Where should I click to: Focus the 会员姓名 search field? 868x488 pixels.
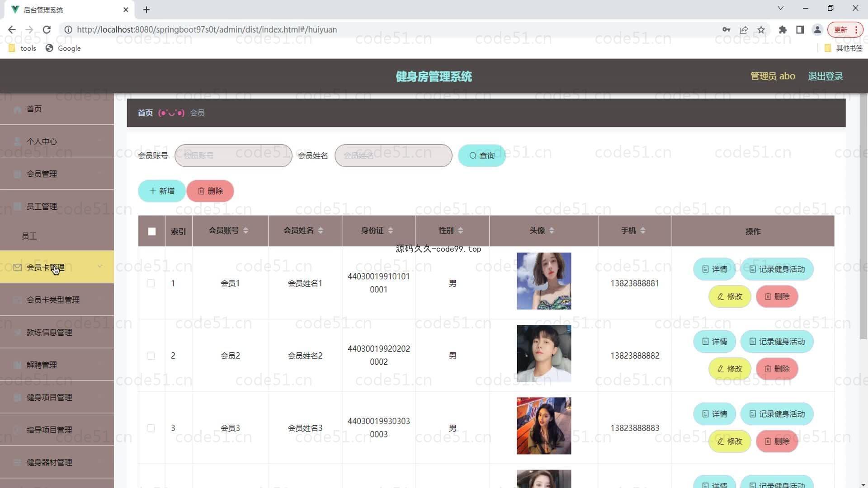point(393,155)
